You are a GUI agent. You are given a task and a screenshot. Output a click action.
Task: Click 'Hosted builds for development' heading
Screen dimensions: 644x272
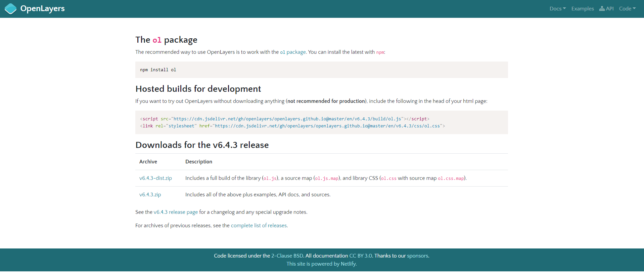point(198,89)
